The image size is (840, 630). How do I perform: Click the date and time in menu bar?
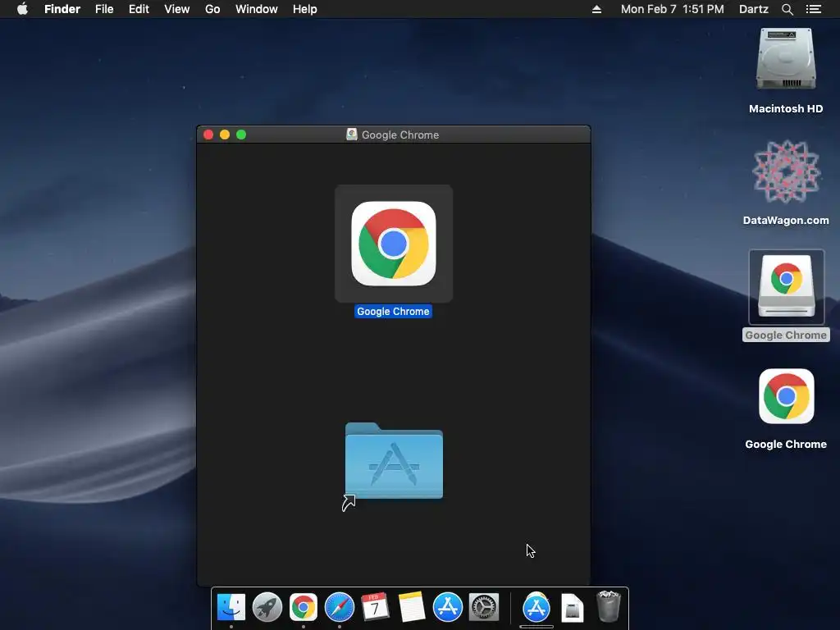pos(673,9)
